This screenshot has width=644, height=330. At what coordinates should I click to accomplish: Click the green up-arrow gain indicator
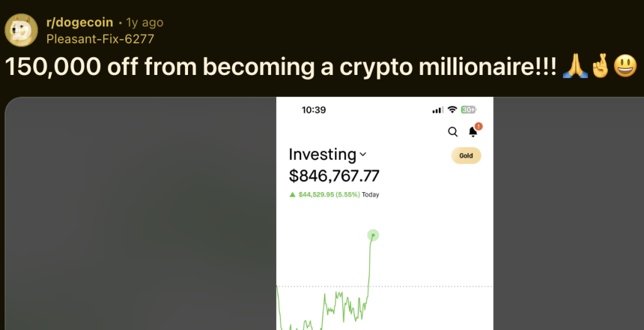tap(292, 195)
